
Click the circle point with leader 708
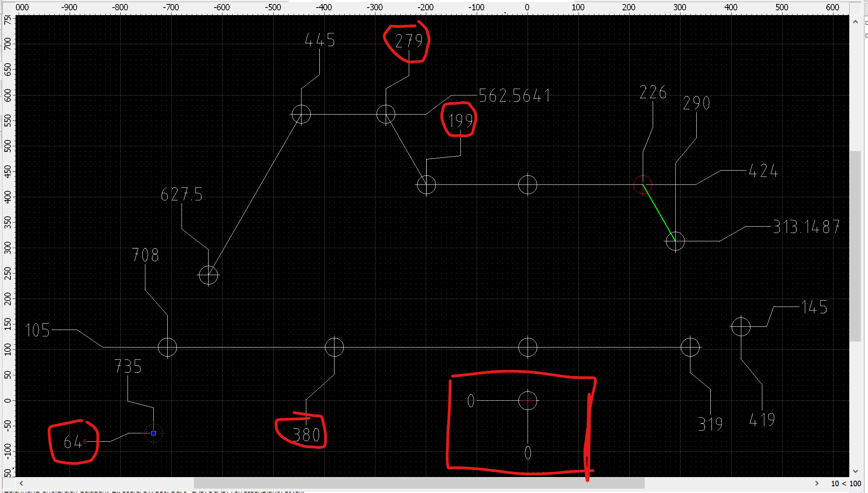point(167,347)
